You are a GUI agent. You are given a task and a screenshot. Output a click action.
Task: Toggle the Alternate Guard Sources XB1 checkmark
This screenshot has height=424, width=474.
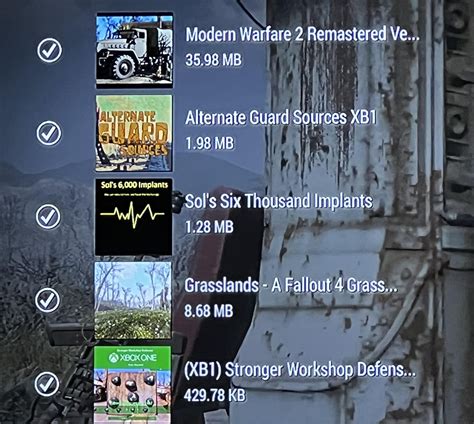49,133
